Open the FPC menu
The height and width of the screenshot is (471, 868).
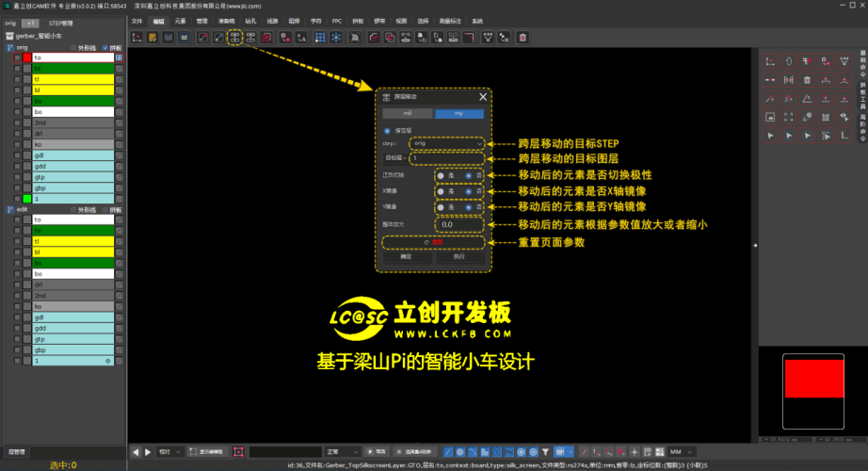tap(337, 21)
